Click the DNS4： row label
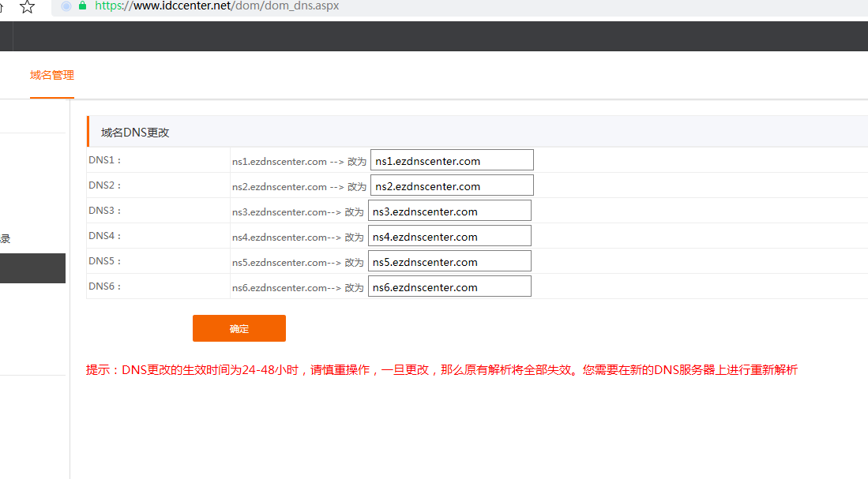 tap(105, 236)
